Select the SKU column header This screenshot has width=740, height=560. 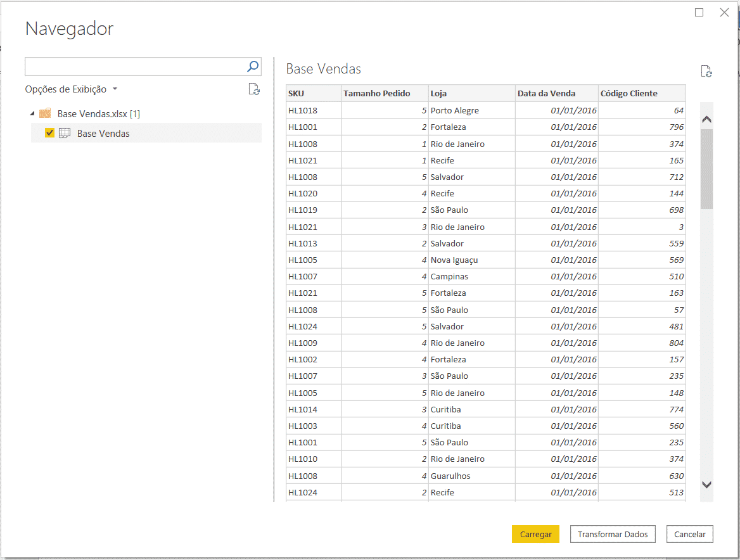pyautogui.click(x=314, y=93)
